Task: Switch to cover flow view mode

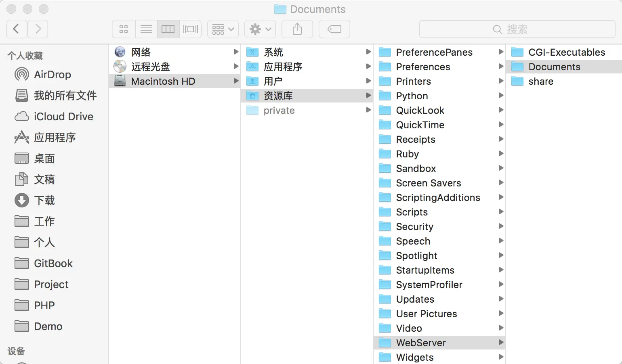Action: (190, 29)
